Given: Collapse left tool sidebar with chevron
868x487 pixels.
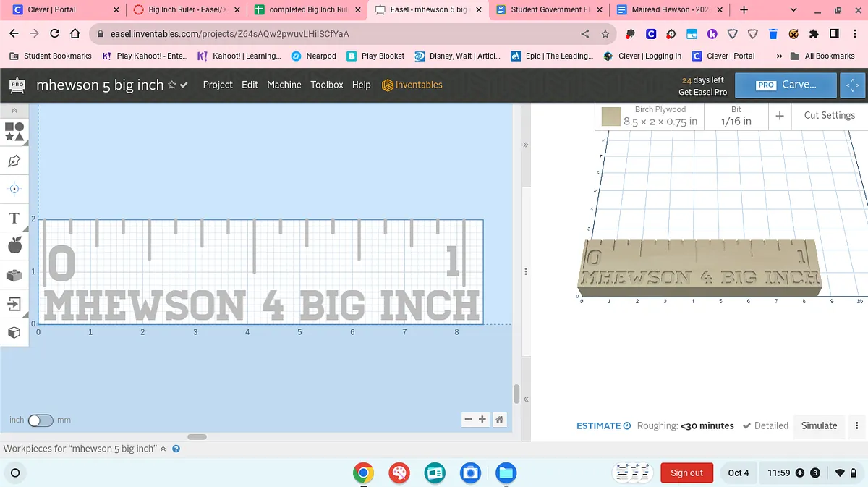Looking at the screenshot, I should [x=14, y=111].
